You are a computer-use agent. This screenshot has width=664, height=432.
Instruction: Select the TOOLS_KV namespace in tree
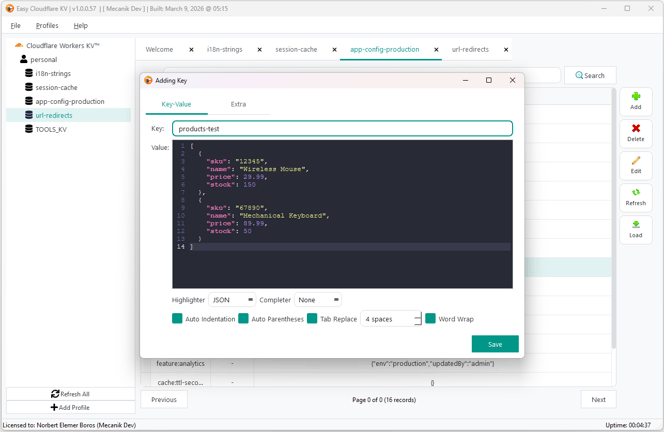[x=51, y=129]
